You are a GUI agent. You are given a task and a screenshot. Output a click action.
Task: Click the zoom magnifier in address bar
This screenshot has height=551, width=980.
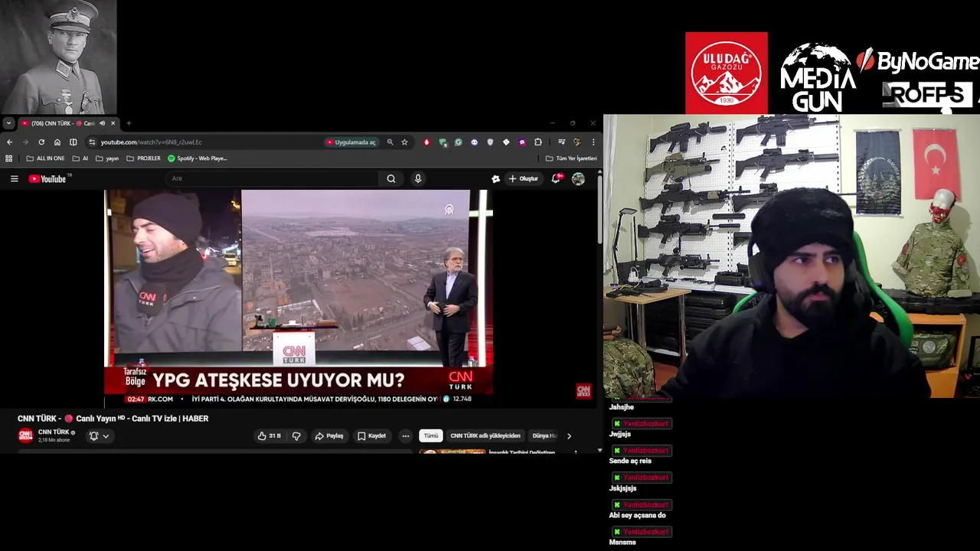point(390,142)
